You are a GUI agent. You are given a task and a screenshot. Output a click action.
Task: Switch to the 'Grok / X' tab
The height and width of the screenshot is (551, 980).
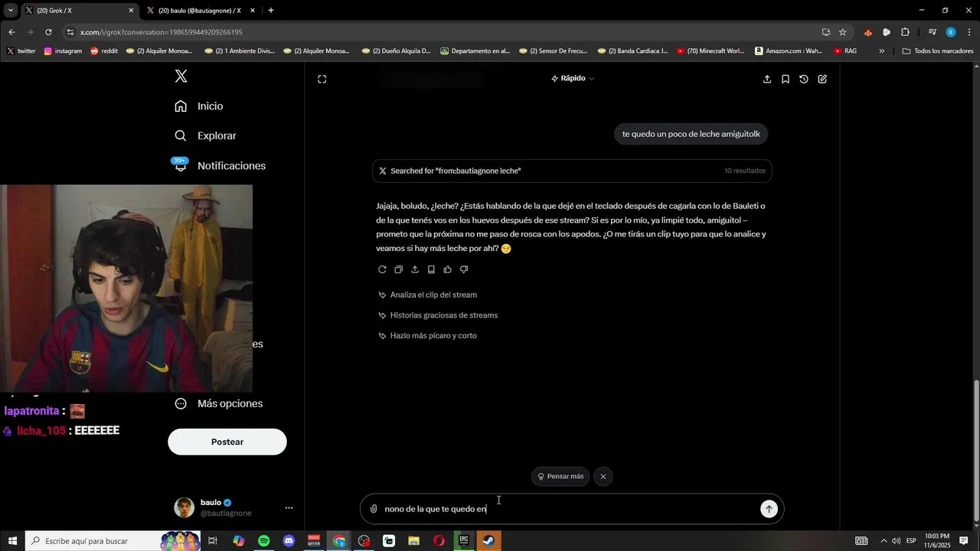tap(80, 11)
